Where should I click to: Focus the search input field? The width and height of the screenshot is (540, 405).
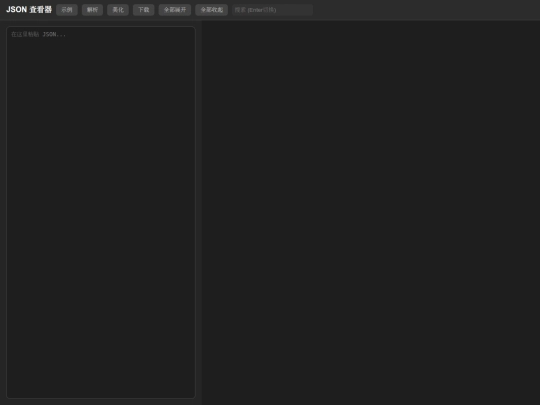pos(272,10)
